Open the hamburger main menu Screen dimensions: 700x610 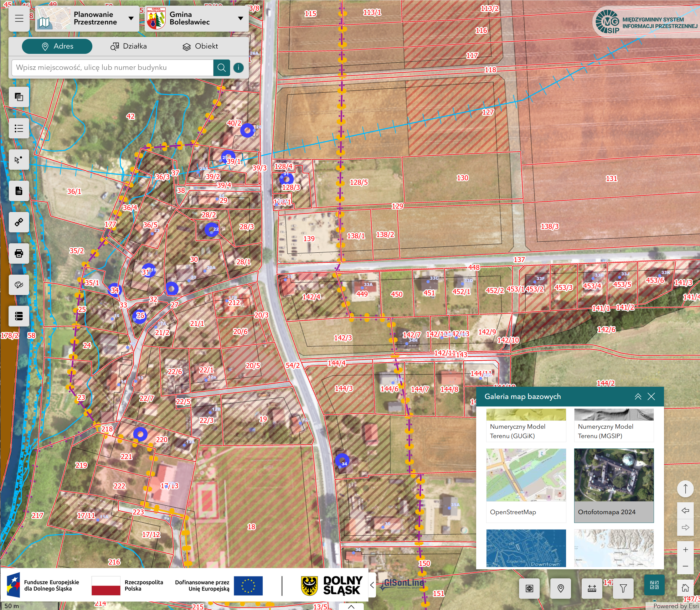[19, 18]
